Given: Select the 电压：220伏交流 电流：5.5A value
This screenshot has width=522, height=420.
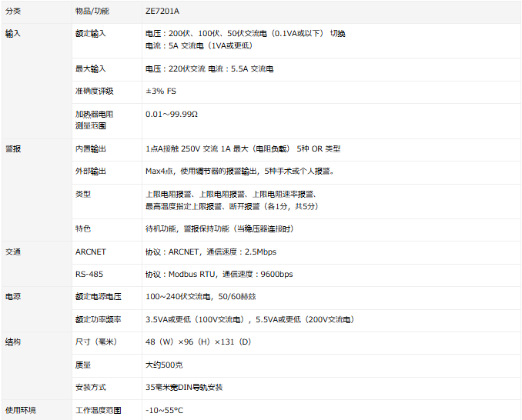Looking at the screenshot, I should 209,68.
